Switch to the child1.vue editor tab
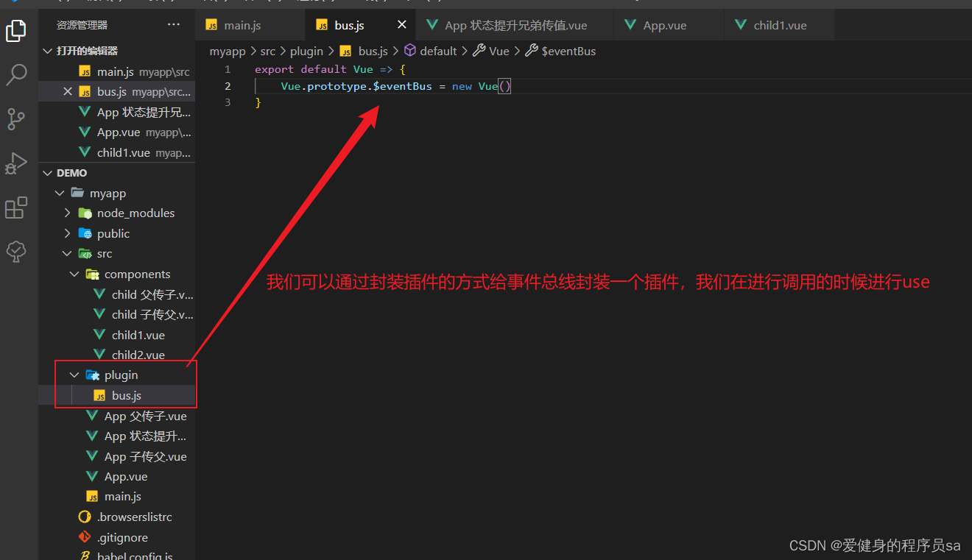Viewport: 972px width, 560px height. tap(780, 25)
